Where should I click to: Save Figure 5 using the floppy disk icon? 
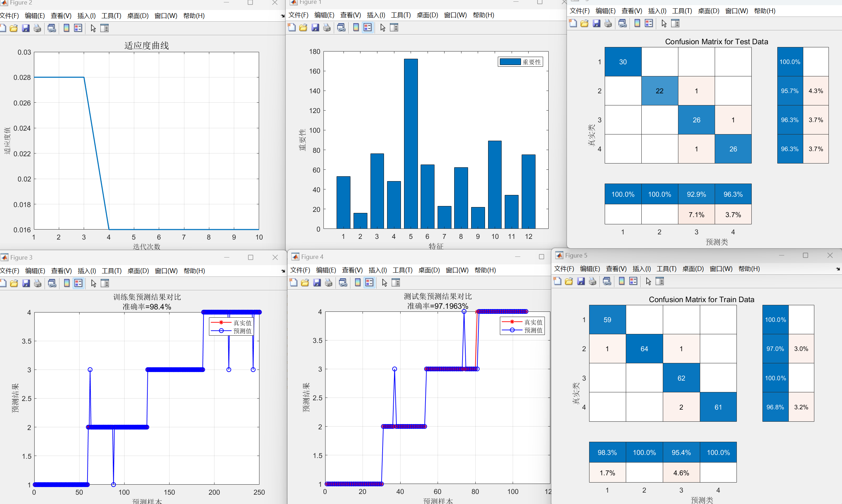(x=581, y=281)
